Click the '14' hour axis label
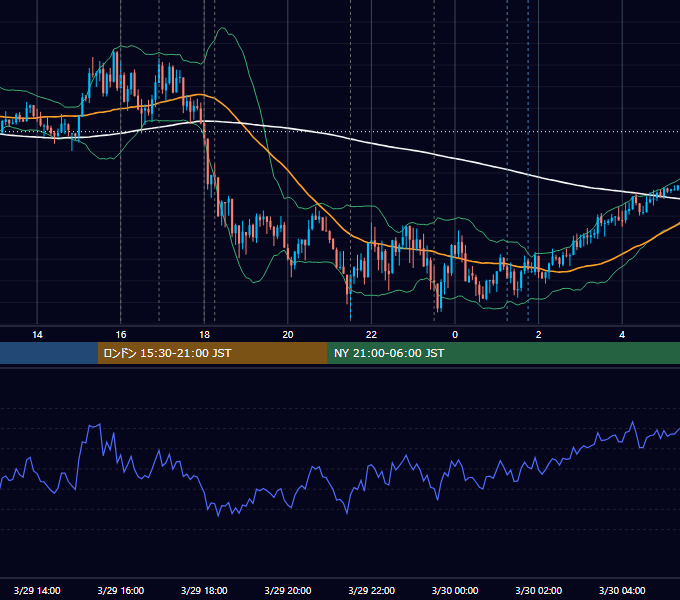This screenshot has width=680, height=600. click(37, 335)
